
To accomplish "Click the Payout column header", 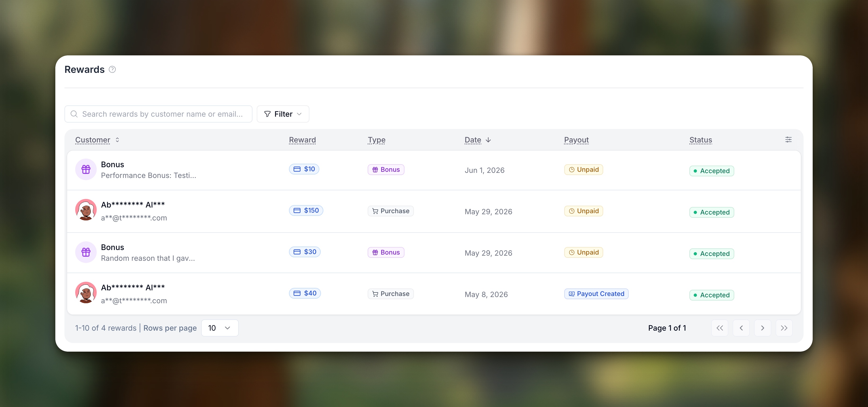I will click(x=576, y=140).
